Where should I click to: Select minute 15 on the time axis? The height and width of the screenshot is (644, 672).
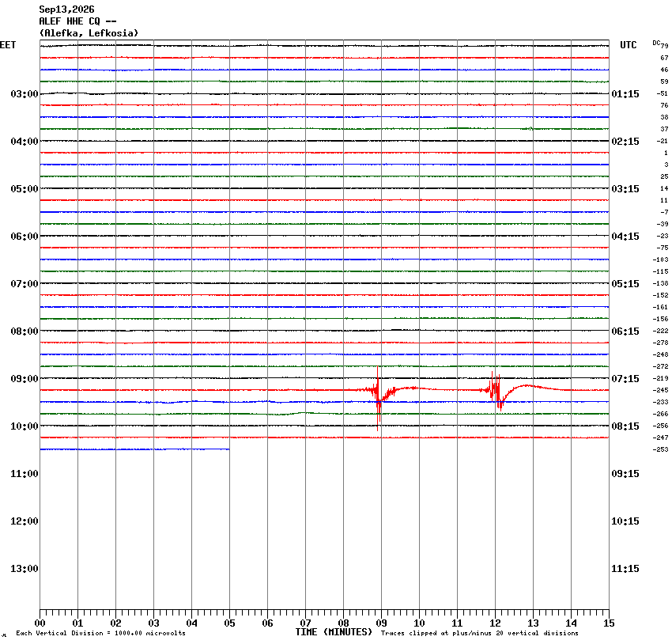coord(609,623)
